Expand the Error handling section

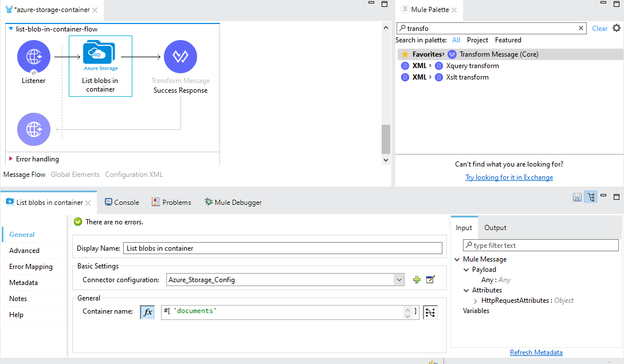click(11, 159)
